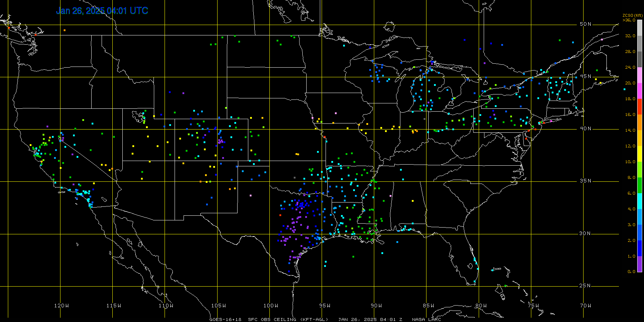Image resolution: width=644 pixels, height=322 pixels.
Task: Click the '35N' latitude label
Action: [586, 181]
